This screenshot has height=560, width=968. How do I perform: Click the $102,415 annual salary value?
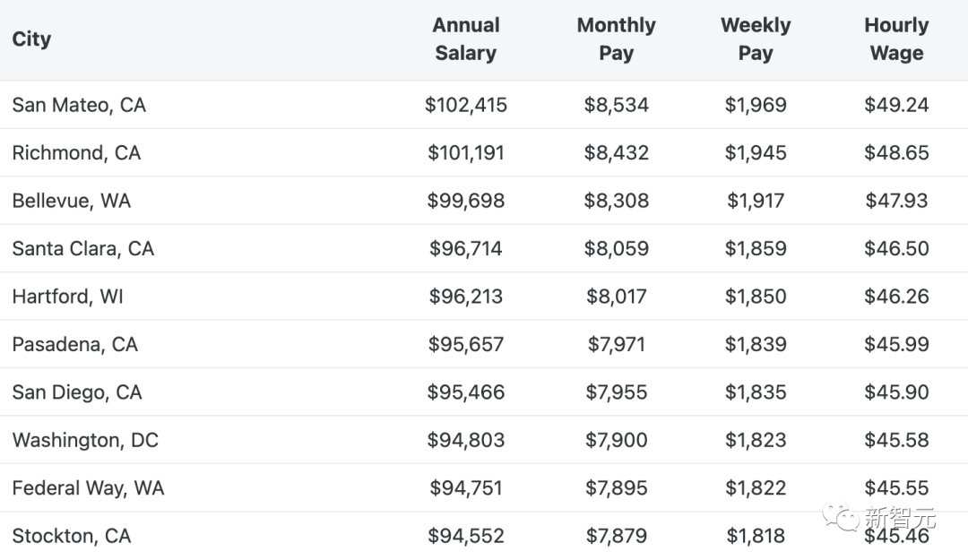[x=466, y=105]
